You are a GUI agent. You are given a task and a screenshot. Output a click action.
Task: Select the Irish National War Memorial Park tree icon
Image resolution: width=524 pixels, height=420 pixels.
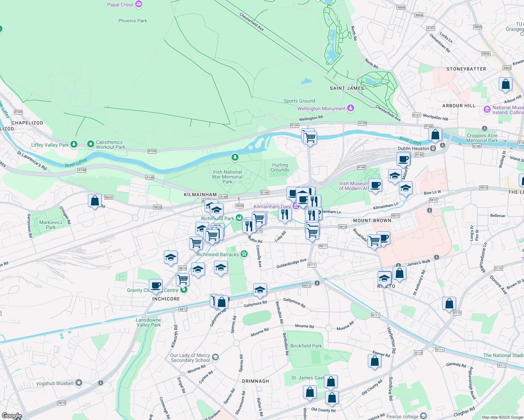(x=235, y=157)
